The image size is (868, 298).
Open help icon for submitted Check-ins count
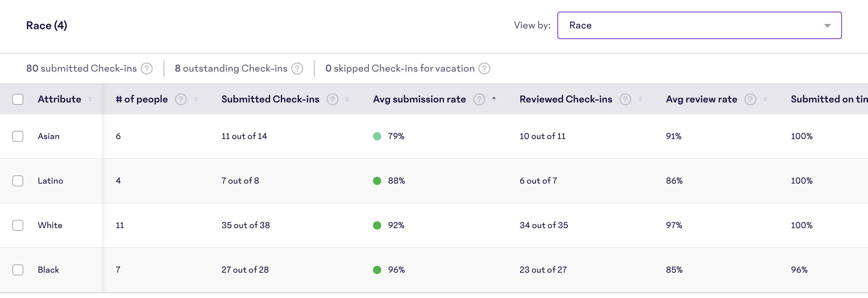[x=147, y=69]
